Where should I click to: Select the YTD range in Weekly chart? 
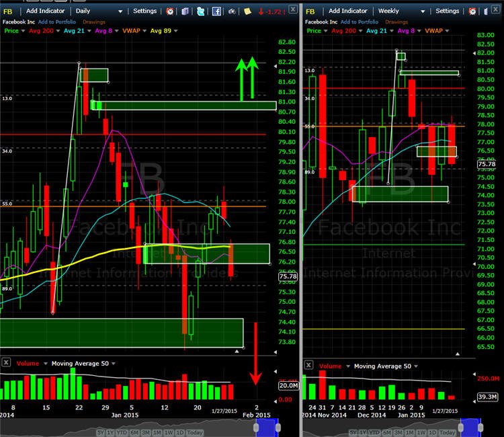pyautogui.click(x=374, y=432)
